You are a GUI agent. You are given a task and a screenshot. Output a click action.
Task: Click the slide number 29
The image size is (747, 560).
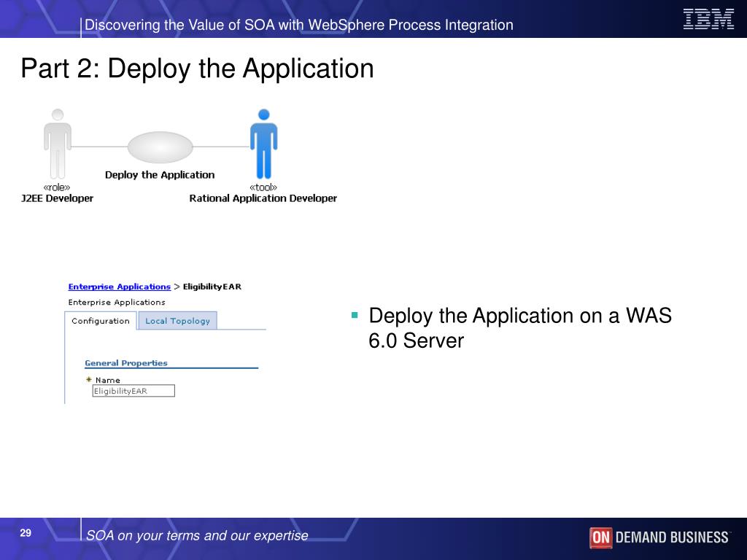click(x=26, y=533)
